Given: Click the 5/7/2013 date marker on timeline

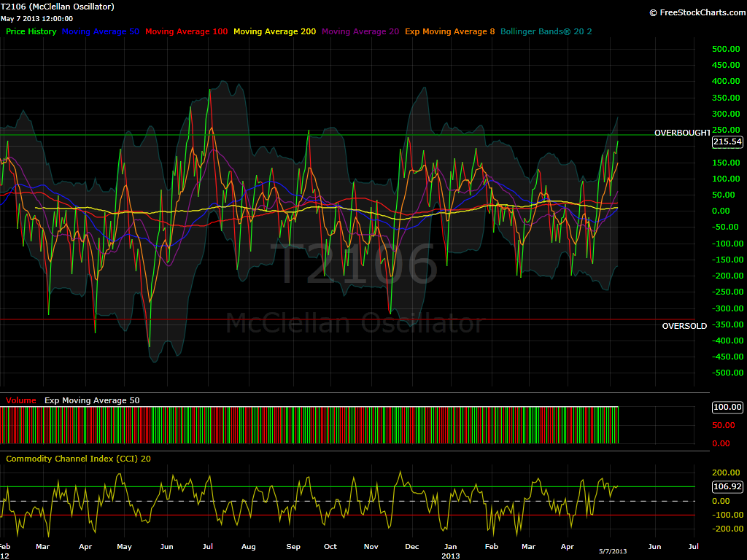Looking at the screenshot, I should pyautogui.click(x=613, y=551).
